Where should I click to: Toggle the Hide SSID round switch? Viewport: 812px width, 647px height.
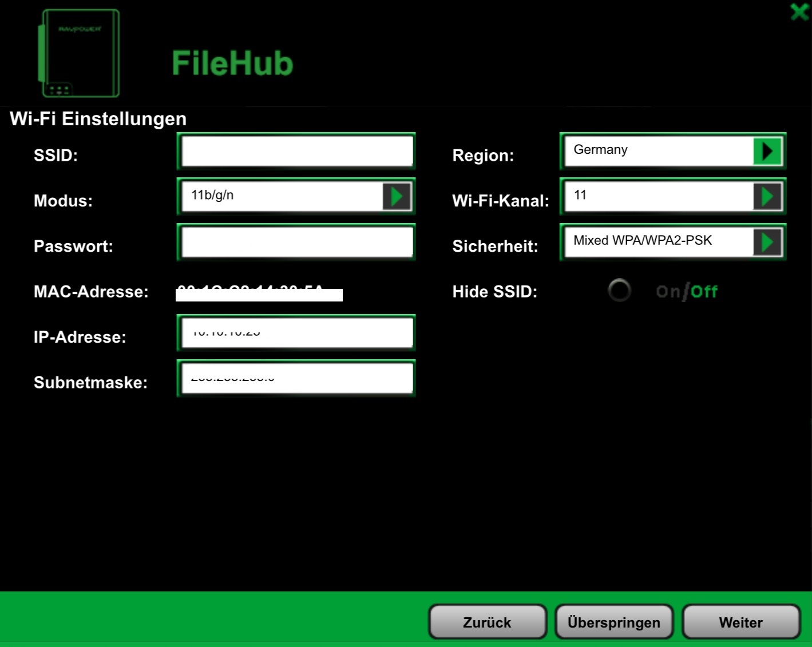tap(619, 291)
